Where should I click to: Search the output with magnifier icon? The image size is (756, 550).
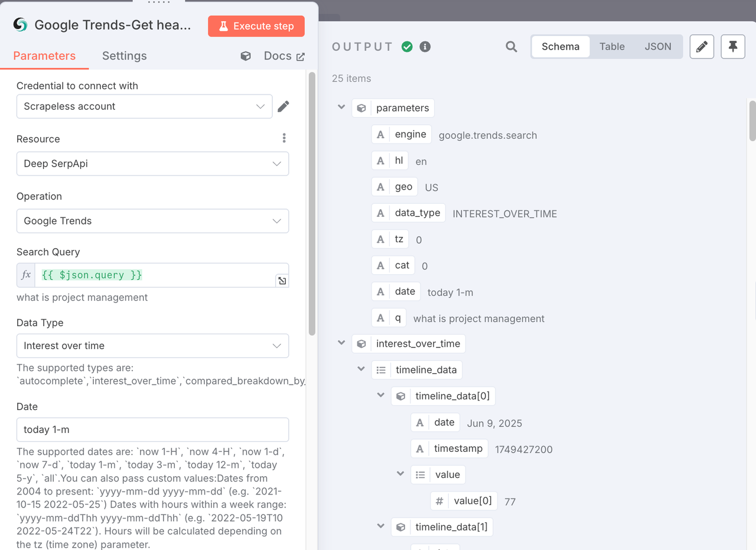pyautogui.click(x=511, y=47)
